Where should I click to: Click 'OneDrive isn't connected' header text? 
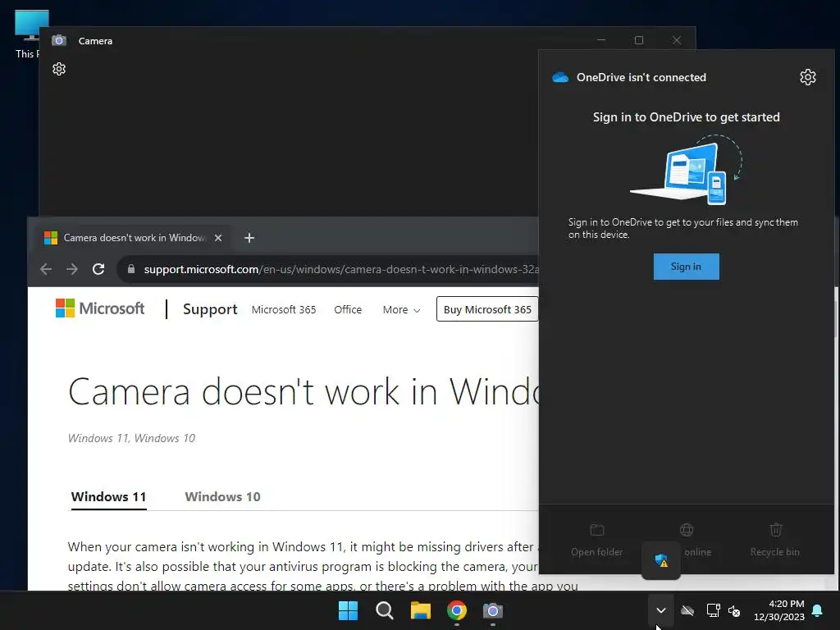coord(641,77)
